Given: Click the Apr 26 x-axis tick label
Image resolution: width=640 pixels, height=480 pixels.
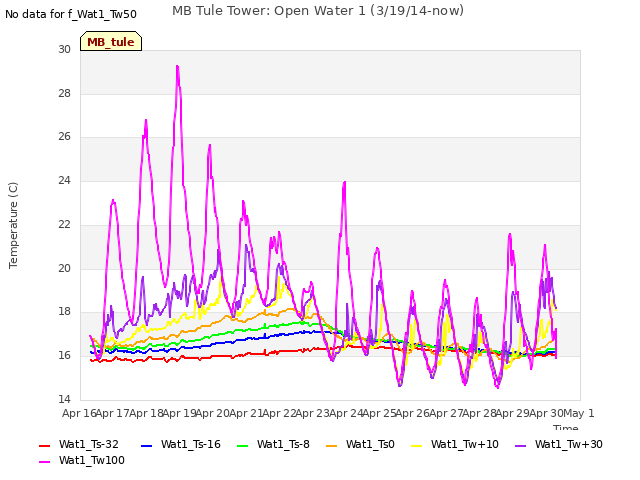Looking at the screenshot, I should (x=413, y=413).
